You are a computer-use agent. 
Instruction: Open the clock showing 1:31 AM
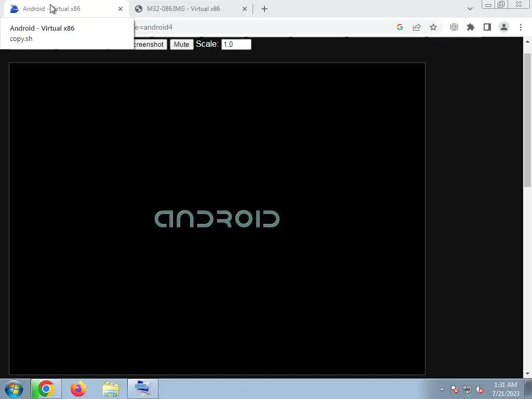click(x=506, y=389)
